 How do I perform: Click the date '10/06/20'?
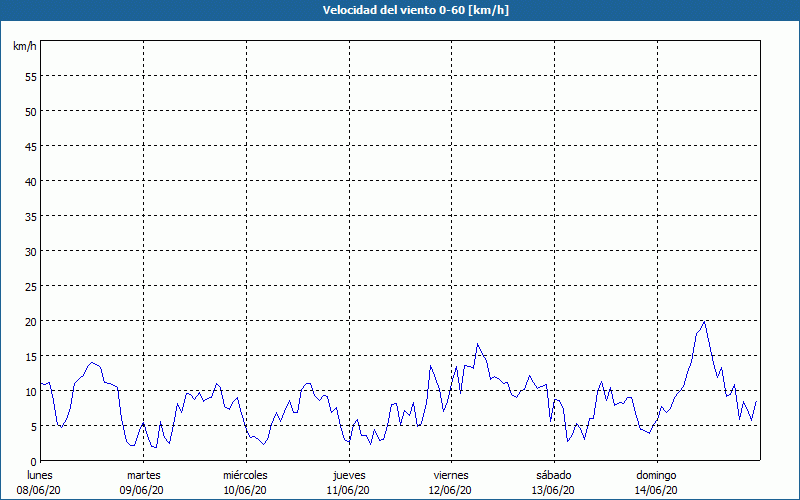[245, 490]
